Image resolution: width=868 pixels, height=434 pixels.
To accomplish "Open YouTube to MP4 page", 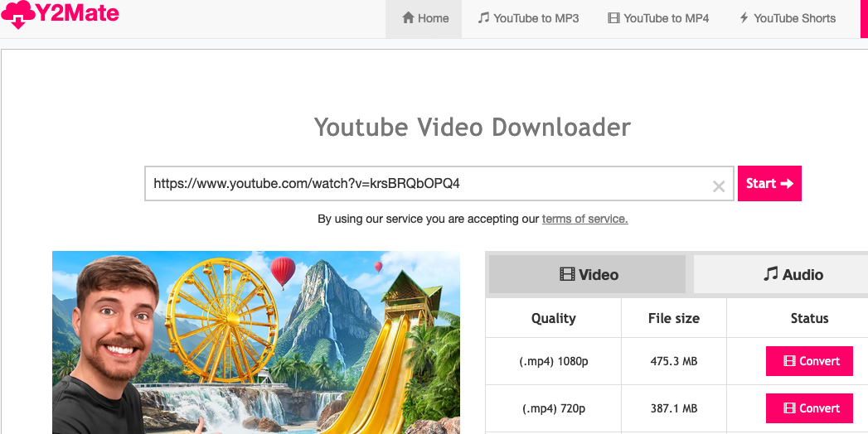I will 658,19.
